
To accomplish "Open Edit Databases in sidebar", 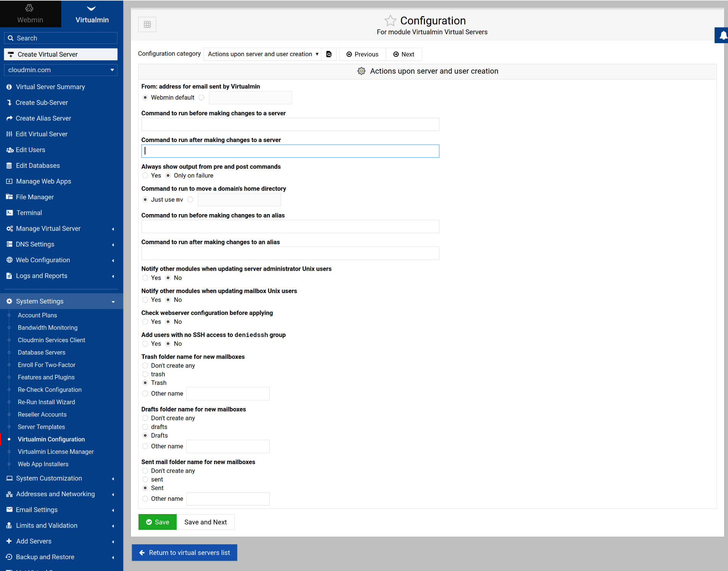I will click(x=38, y=165).
